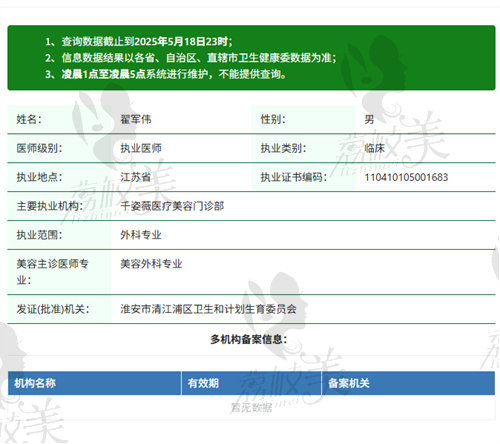Click the 执业地点 label
This screenshot has height=444, width=500.
pos(39,177)
